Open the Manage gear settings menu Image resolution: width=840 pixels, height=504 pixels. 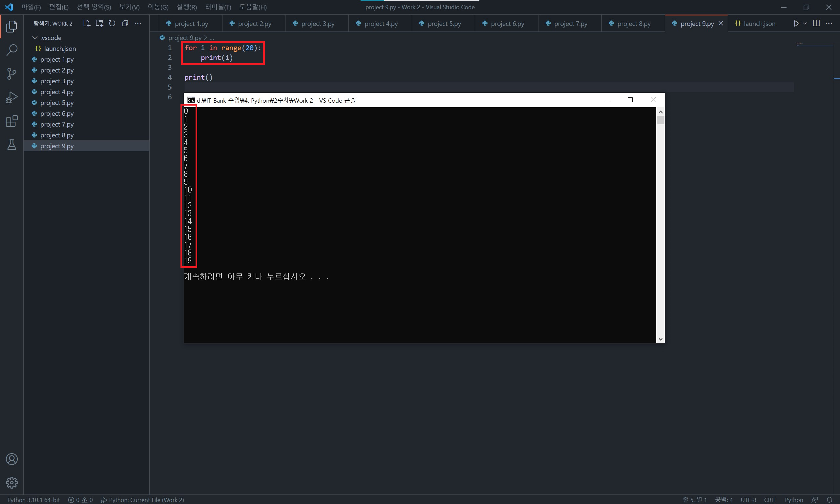coord(11,482)
